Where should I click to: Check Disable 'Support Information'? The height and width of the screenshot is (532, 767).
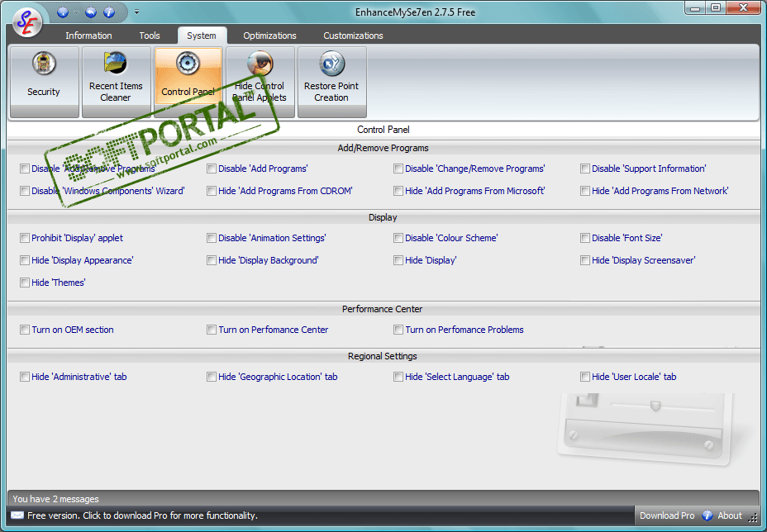click(585, 169)
